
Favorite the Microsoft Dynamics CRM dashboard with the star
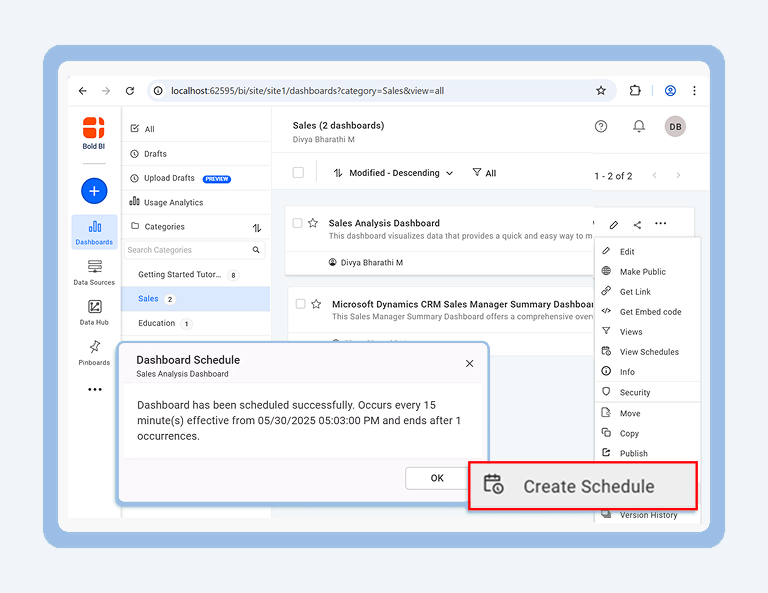(316, 304)
